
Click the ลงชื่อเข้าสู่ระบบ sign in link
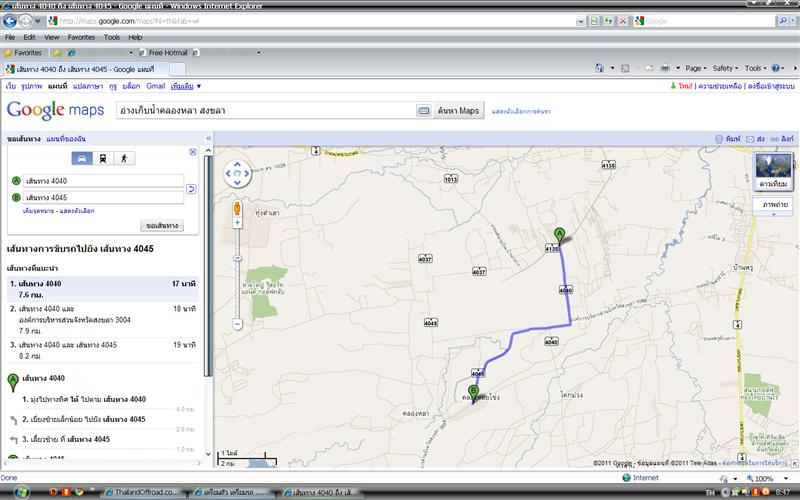point(771,86)
